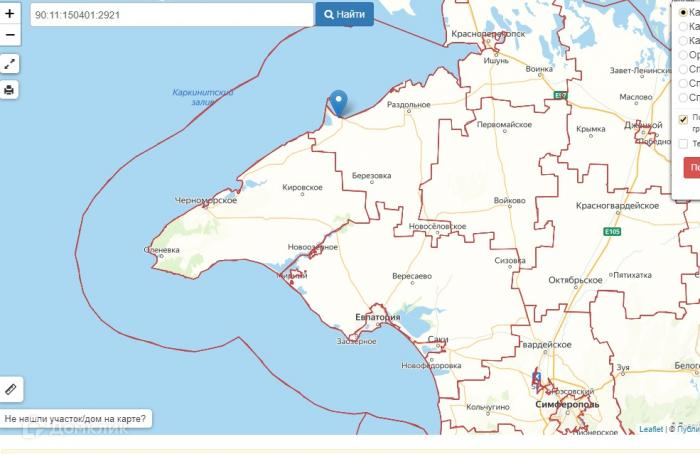Image resolution: width=700 pixels, height=454 pixels.
Task: Click the Завет-Ленинский label
Action: [641, 71]
